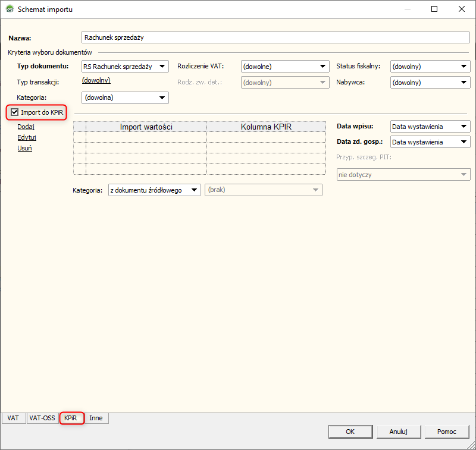Select the KPiR tab

pos(71,418)
